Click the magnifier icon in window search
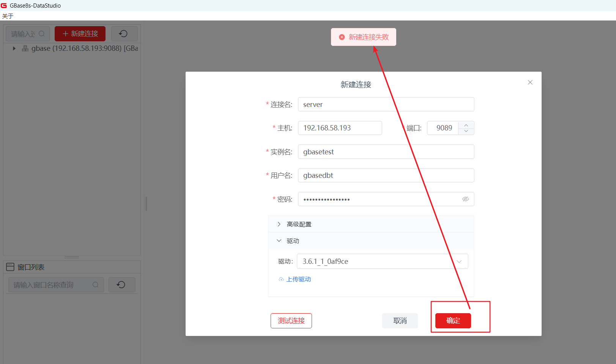 [x=96, y=285]
